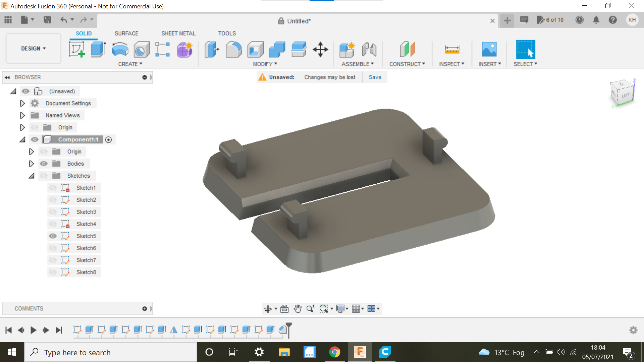Select the mirror feature in the timeline

point(174,330)
